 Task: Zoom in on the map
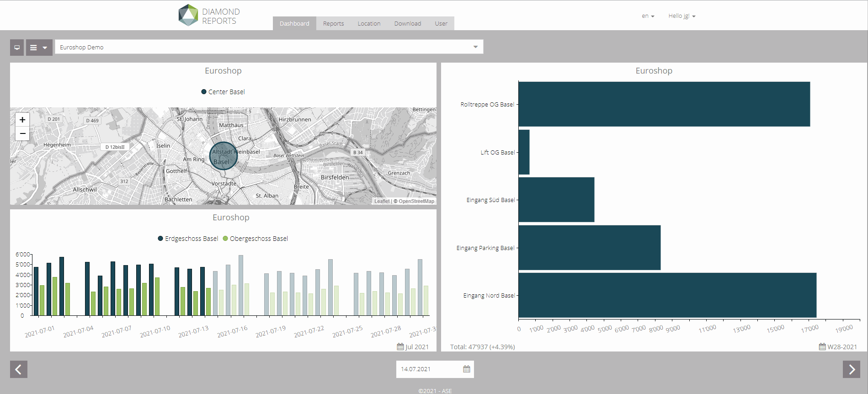pyautogui.click(x=22, y=120)
